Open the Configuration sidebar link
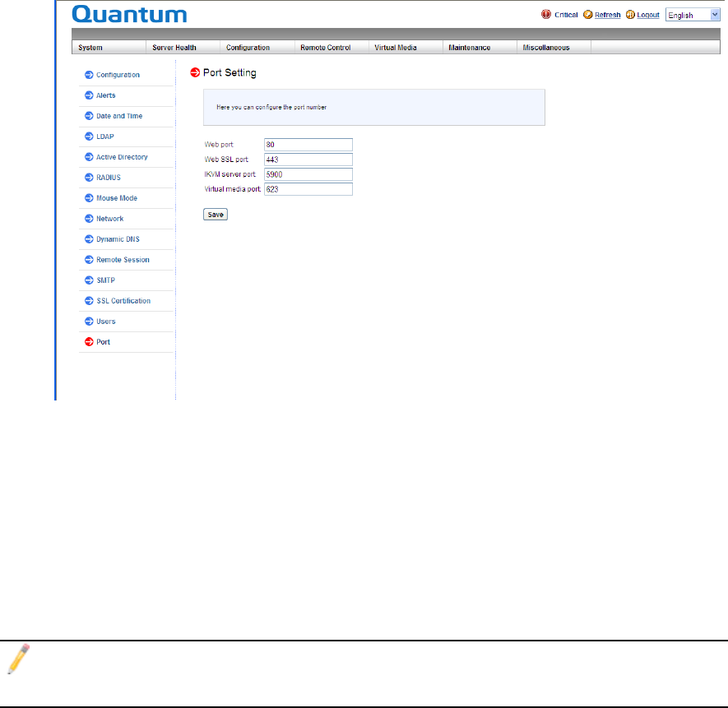 pos(118,75)
